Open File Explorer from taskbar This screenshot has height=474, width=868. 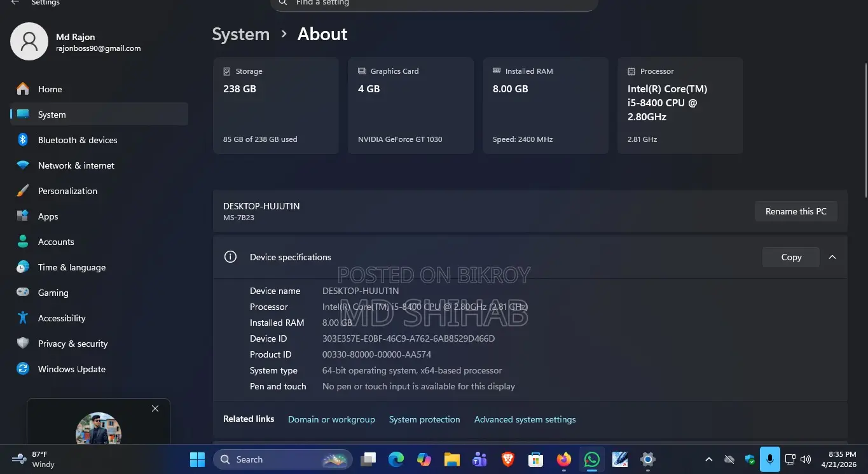coord(452,459)
